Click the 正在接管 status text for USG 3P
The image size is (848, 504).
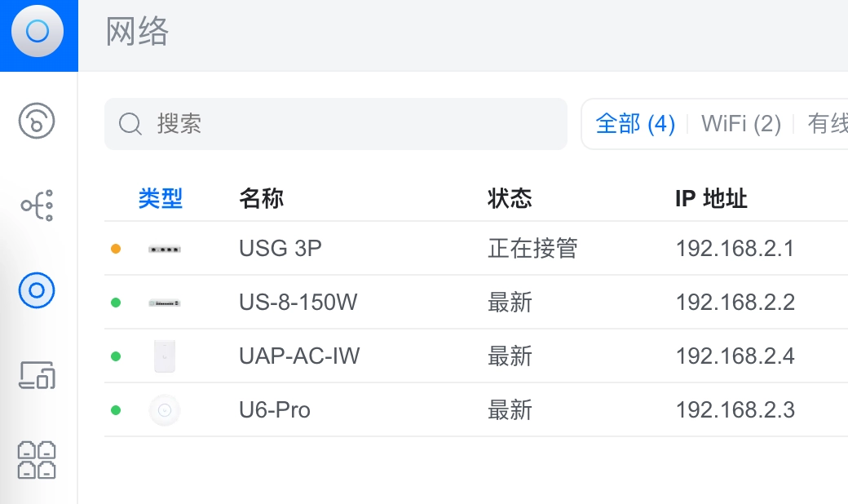tap(534, 248)
